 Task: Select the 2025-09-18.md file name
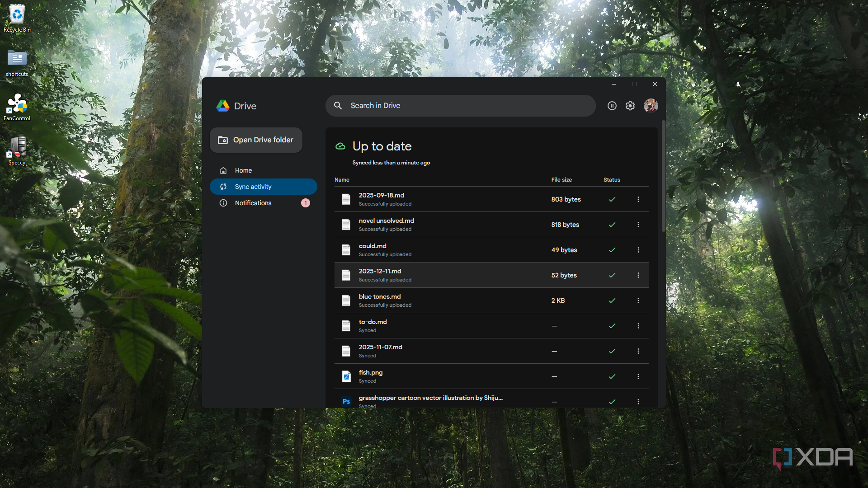coord(381,195)
